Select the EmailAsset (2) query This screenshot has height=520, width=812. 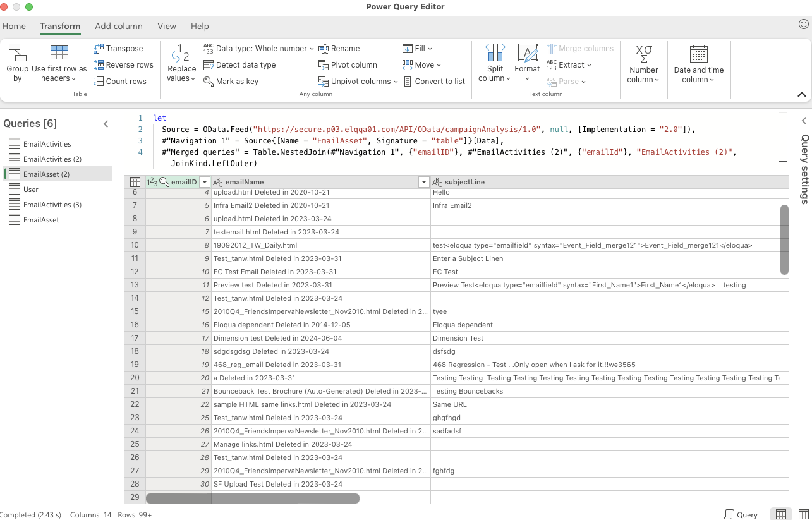(x=58, y=174)
